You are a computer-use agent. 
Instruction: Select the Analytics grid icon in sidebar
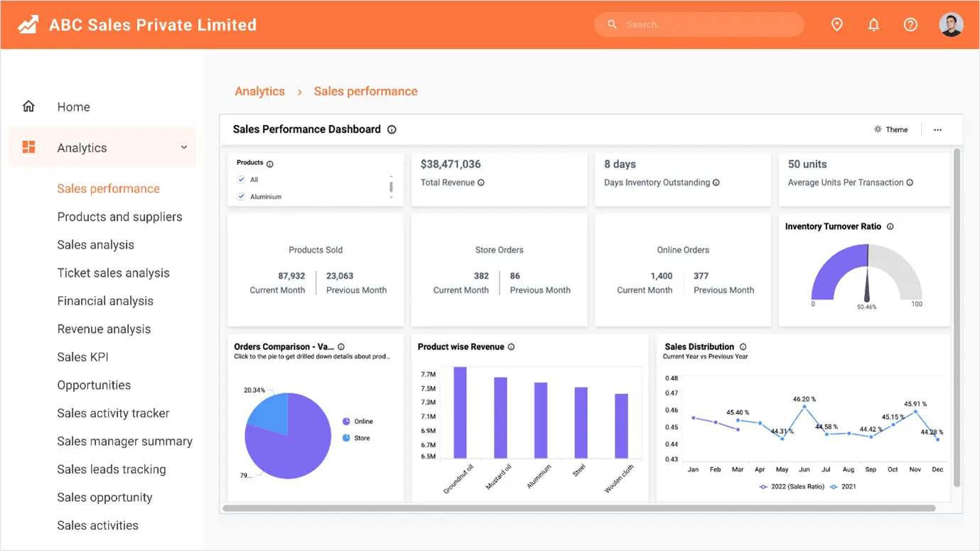[29, 147]
